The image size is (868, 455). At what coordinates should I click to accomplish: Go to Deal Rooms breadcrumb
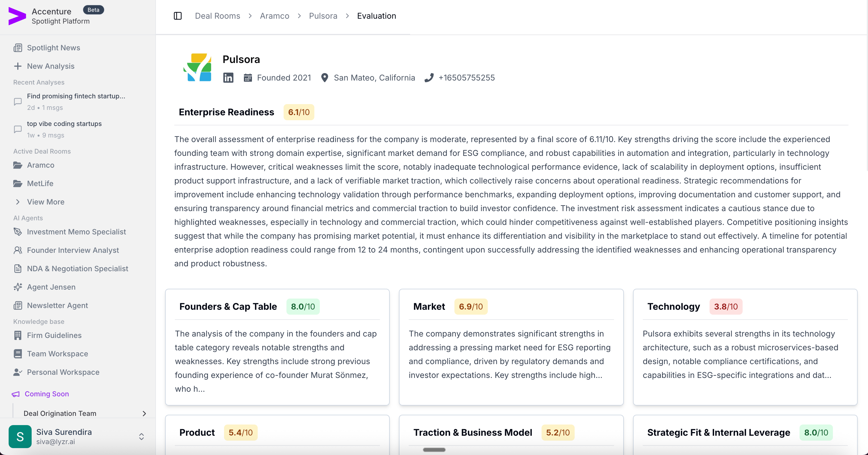(217, 16)
